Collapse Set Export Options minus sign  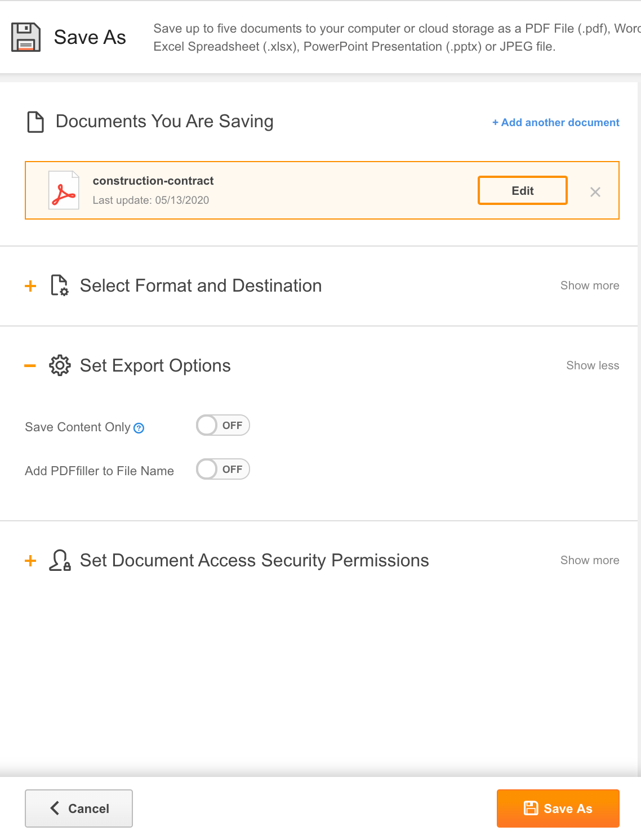[30, 366]
